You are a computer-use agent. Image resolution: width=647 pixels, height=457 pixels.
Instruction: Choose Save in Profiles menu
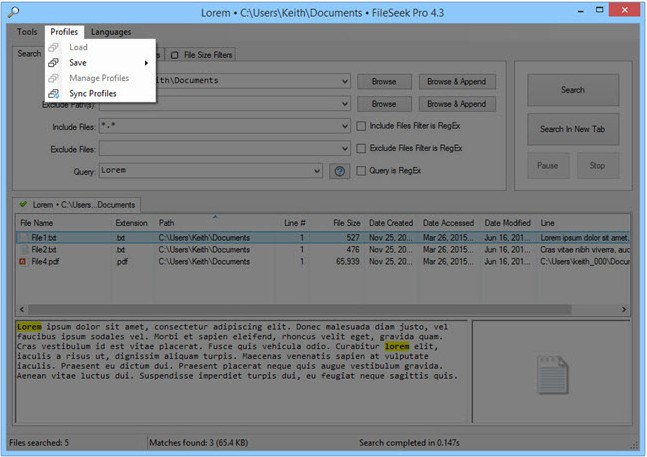pos(100,63)
